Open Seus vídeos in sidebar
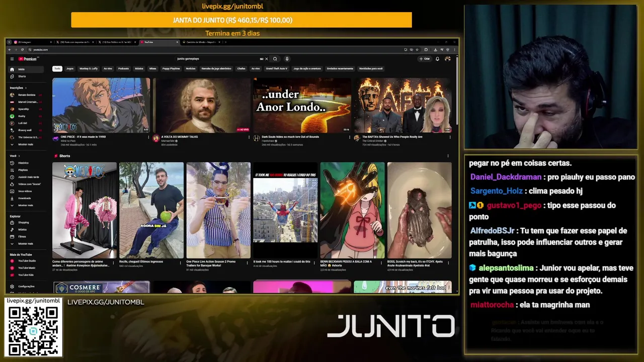Viewport: 644px width, 362px height. coord(26,191)
